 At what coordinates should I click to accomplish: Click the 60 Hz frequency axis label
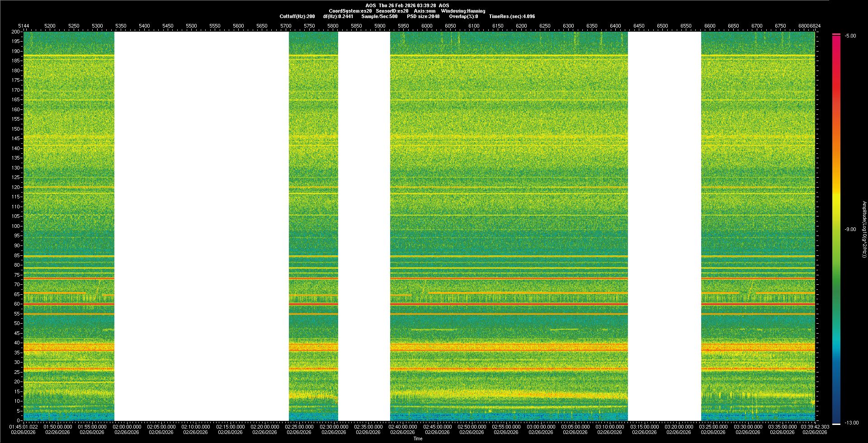17,304
